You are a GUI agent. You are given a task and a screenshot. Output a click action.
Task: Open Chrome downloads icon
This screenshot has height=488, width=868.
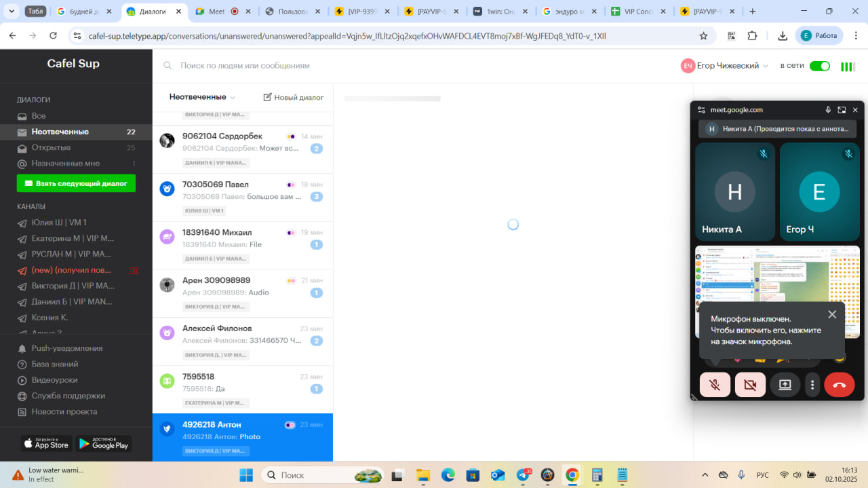pos(783,36)
